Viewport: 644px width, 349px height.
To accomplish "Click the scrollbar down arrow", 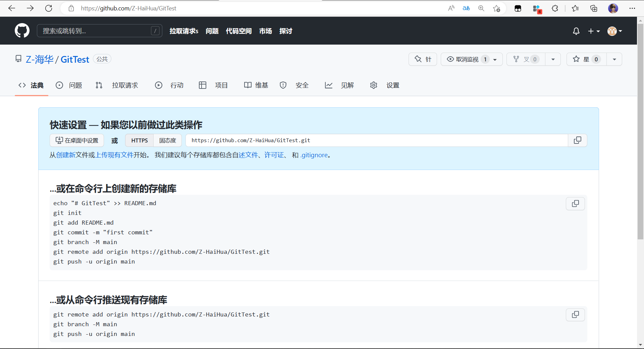I will 640,345.
